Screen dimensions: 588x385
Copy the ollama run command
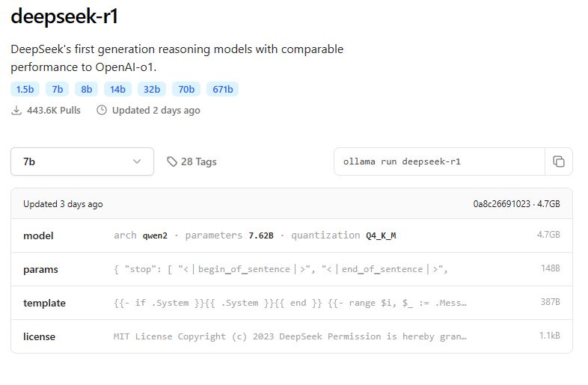point(558,161)
